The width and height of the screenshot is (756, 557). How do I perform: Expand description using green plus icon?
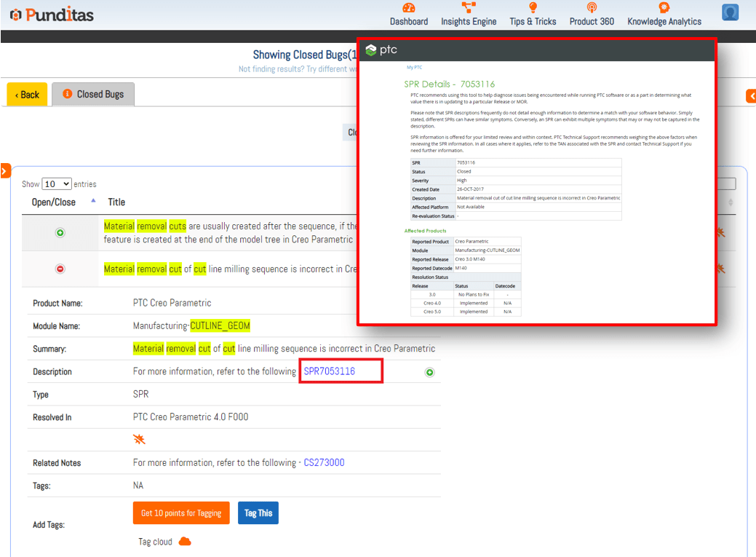click(429, 372)
